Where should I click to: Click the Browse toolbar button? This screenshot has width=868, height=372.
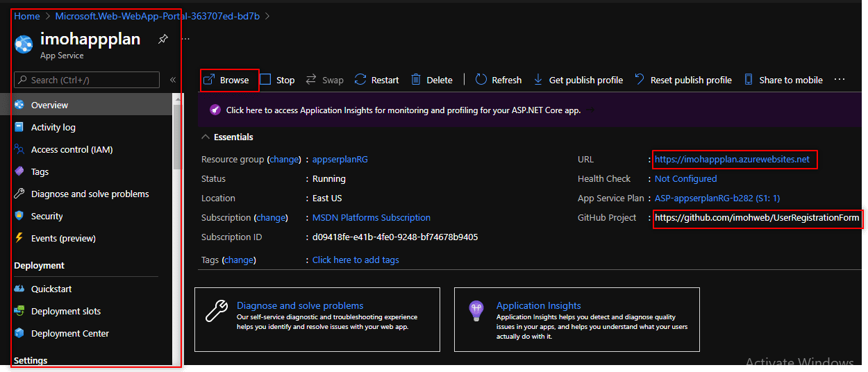pyautogui.click(x=226, y=80)
